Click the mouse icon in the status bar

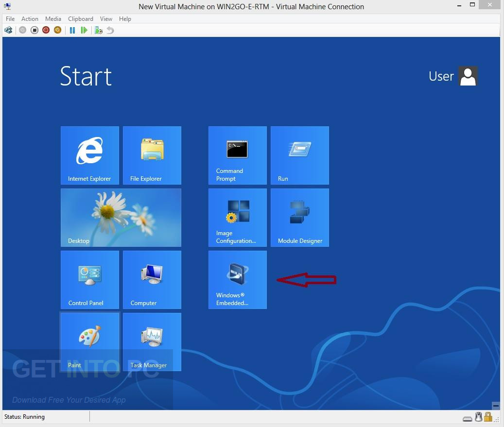point(479,417)
